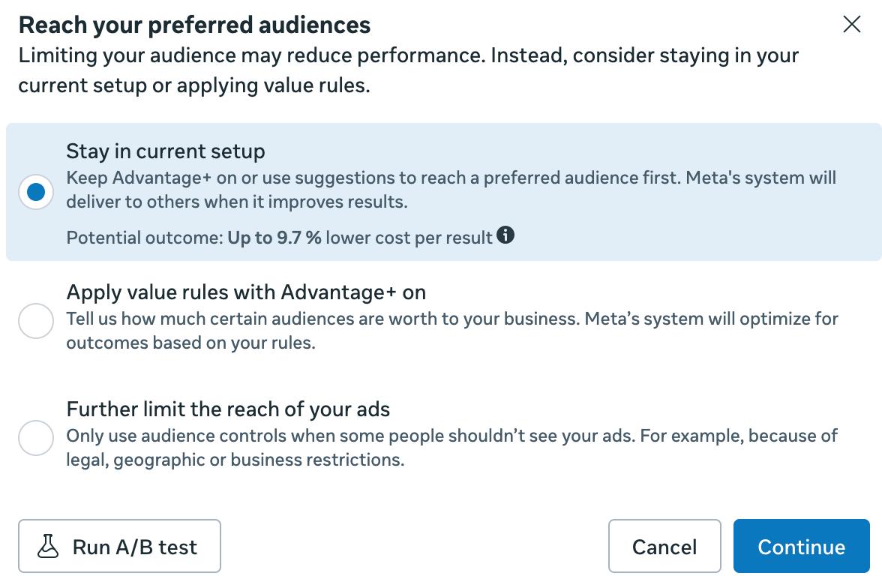This screenshot has height=588, width=882.
Task: Click the Stay in current setup title
Action: [165, 151]
